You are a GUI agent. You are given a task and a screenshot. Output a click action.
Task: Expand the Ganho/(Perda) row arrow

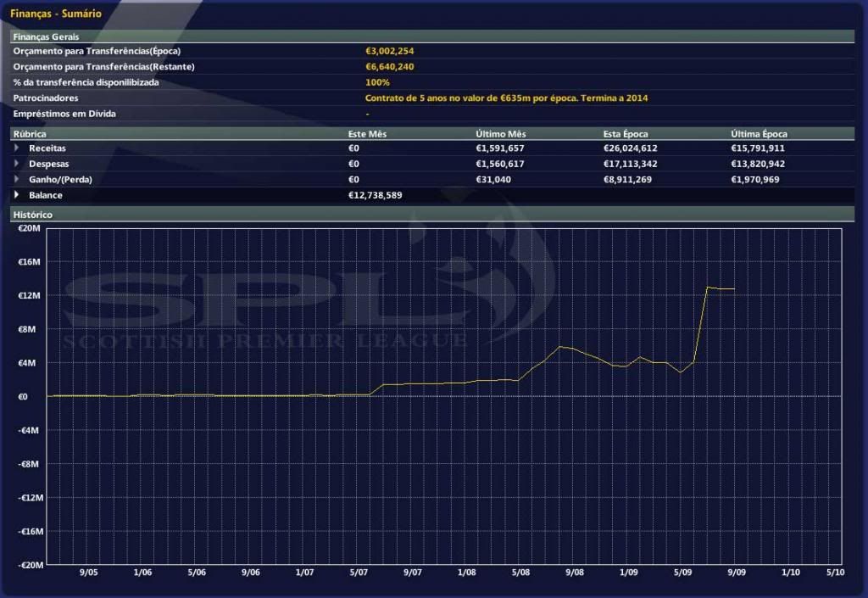[17, 180]
